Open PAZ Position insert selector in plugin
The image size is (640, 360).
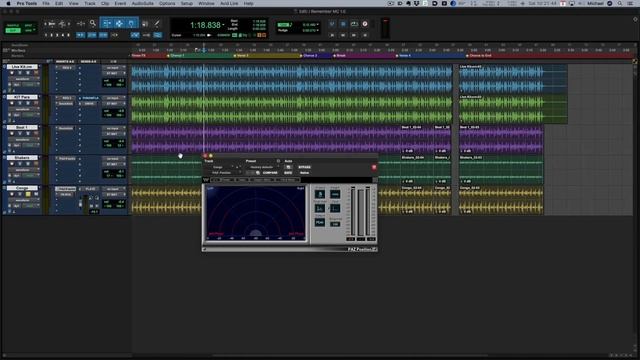point(223,173)
